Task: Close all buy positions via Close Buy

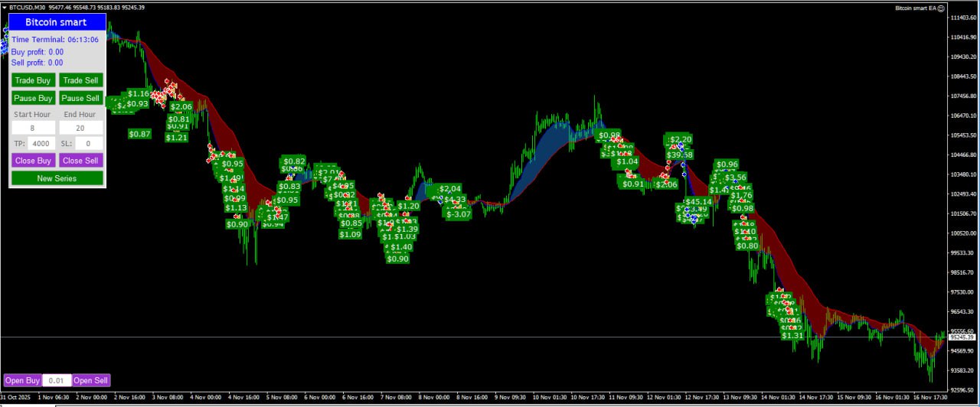Action: tap(33, 161)
